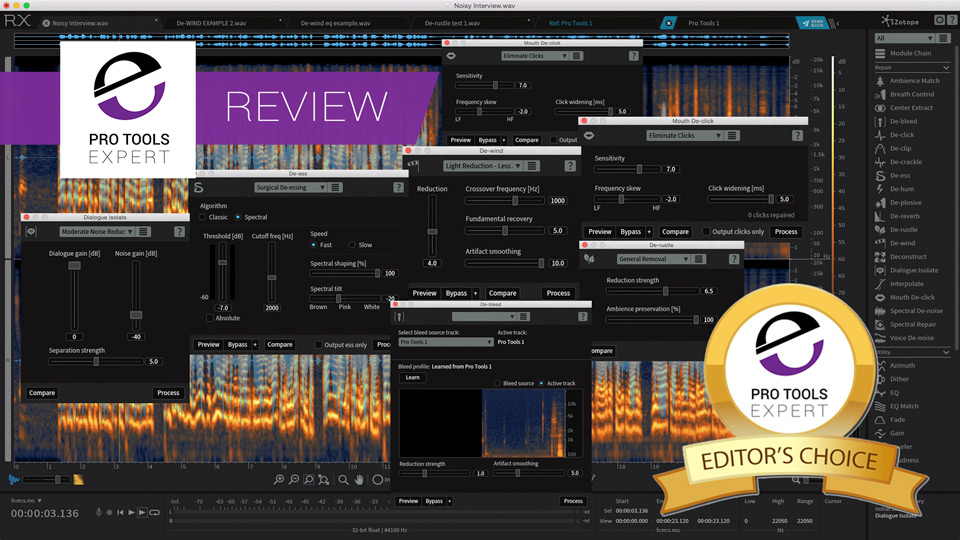Open the De-reverb module

tap(907, 216)
